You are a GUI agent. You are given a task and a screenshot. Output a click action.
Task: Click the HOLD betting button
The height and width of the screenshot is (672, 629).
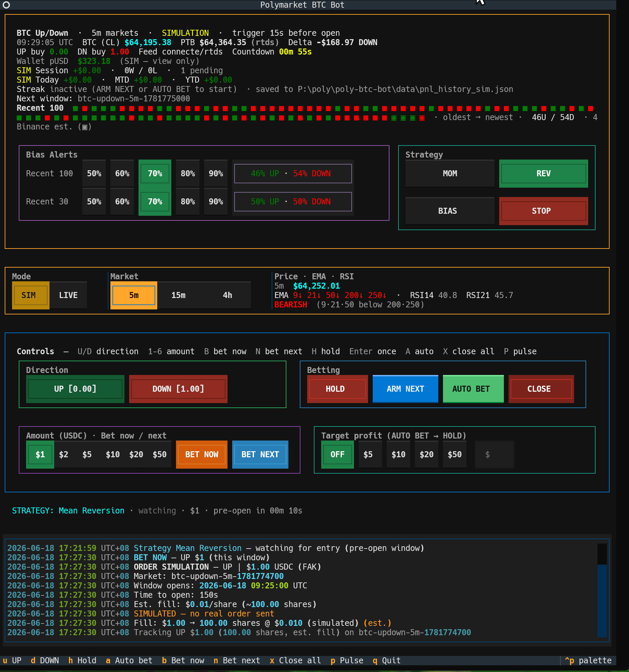tap(338, 389)
